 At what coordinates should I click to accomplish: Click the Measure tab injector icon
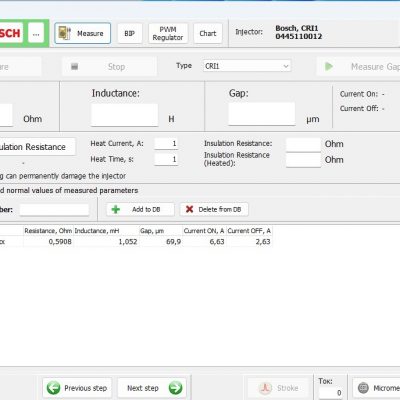[65, 33]
